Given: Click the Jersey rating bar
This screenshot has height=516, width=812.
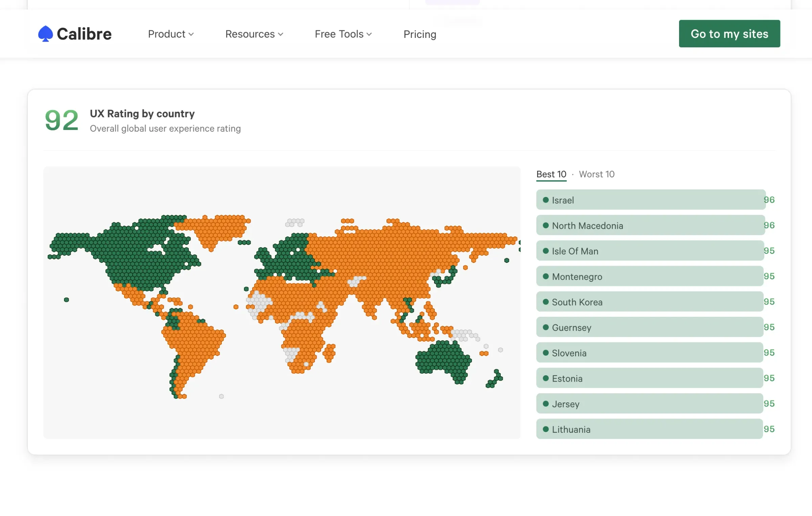Looking at the screenshot, I should pyautogui.click(x=650, y=403).
